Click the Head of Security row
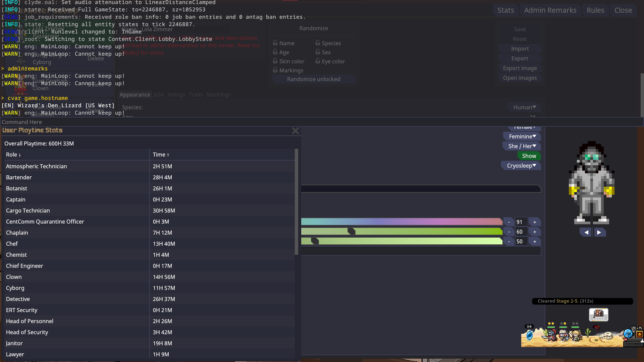 pyautogui.click(x=149, y=332)
